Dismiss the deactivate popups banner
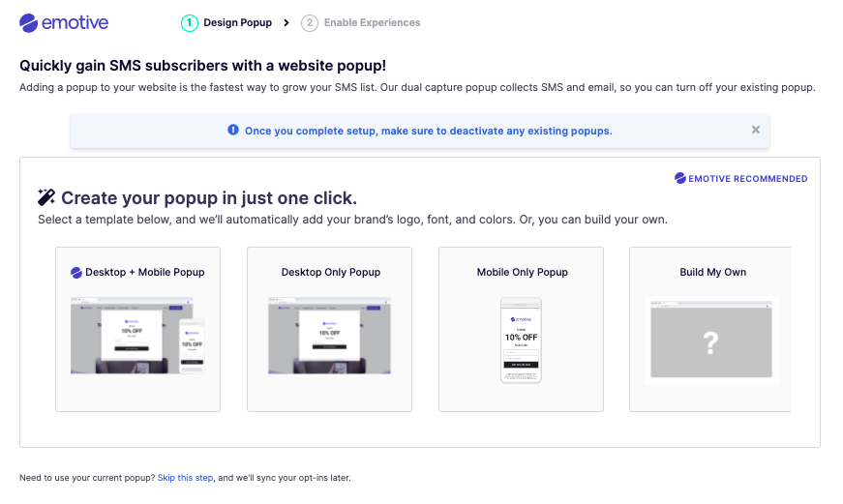The image size is (843, 504). 755,130
